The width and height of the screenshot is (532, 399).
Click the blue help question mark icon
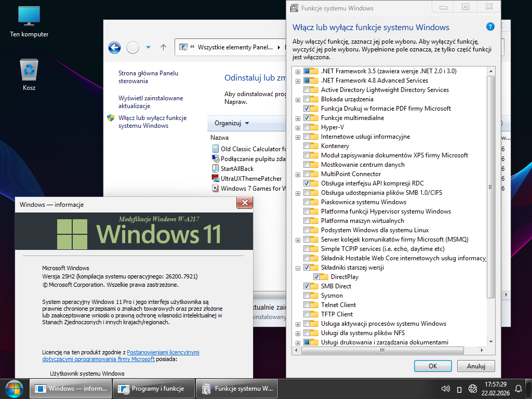(490, 27)
